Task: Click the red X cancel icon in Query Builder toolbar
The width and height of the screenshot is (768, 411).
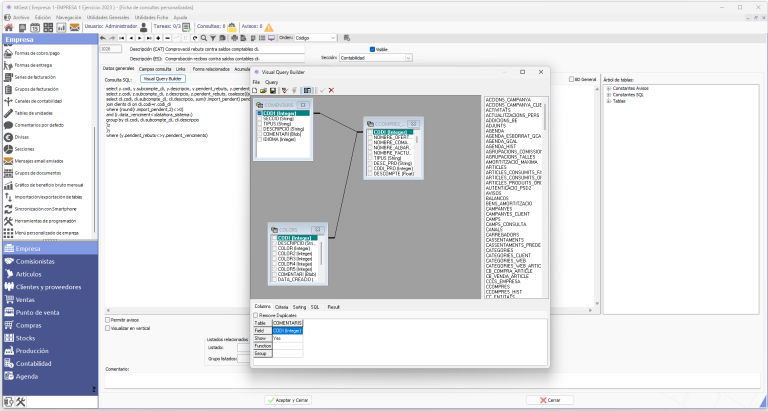Action: [332, 90]
